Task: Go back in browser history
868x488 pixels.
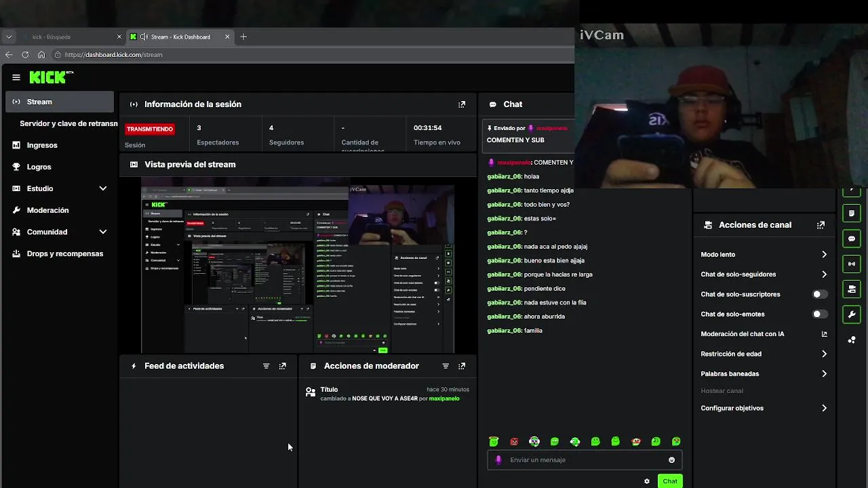Action: pyautogui.click(x=9, y=55)
